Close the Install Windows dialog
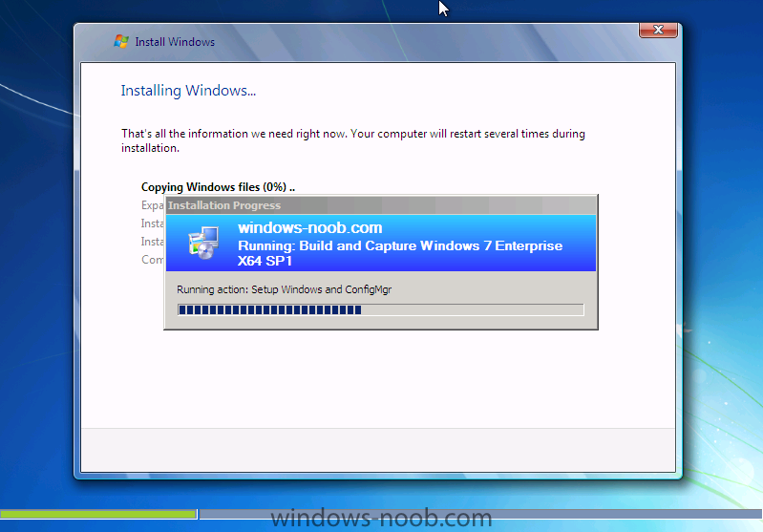 [658, 30]
